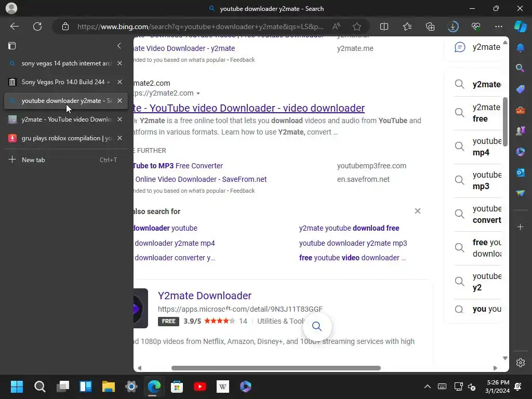Viewport: 532px width, 399px height.
Task: Close the Sony Vegas Pro 14.0 tab
Action: click(x=120, y=82)
